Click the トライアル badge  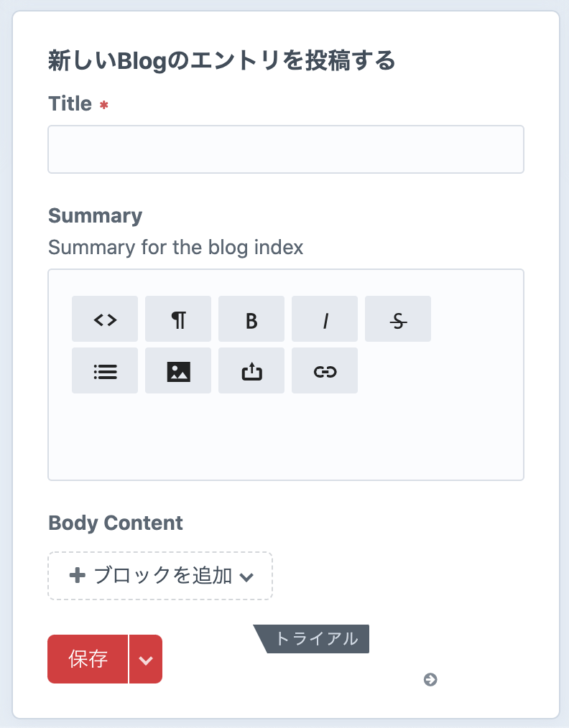315,639
